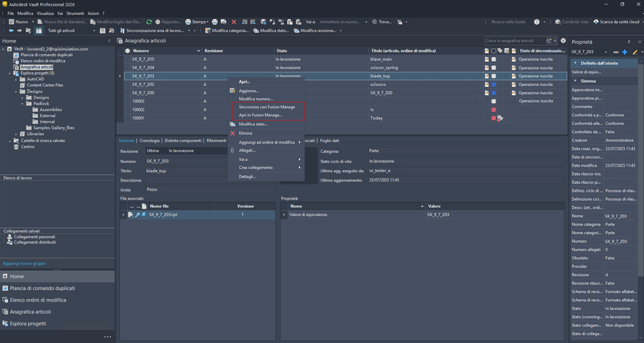
Task: Toggle the checkbox in the column header
Action: click(493, 51)
